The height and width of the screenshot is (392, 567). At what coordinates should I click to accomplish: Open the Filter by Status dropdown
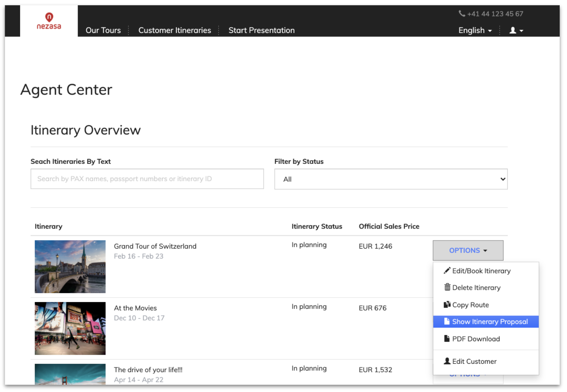pyautogui.click(x=391, y=179)
